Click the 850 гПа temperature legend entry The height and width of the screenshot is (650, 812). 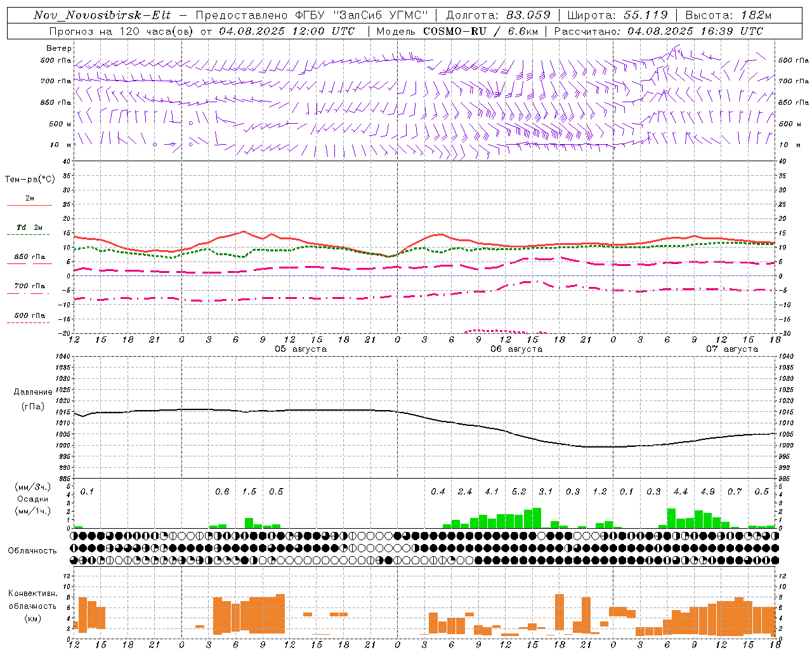tap(30, 257)
